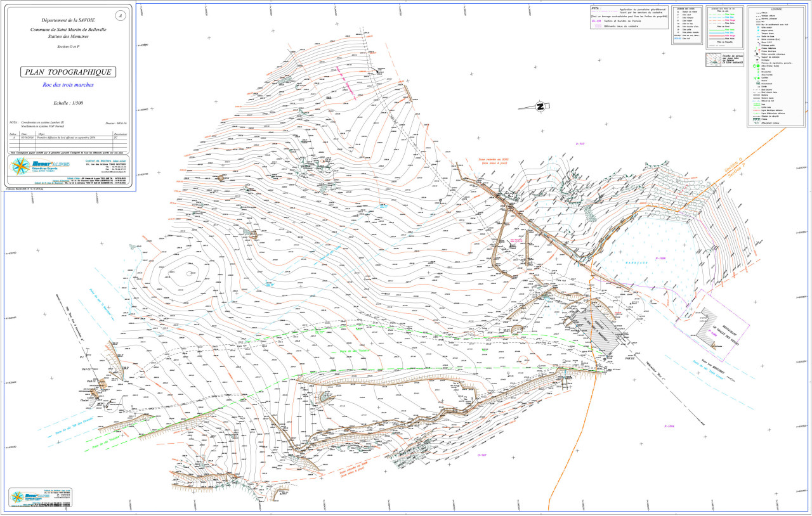
Task: Click the 'Vers Les BRUYERES' direction label
Action: 713,366
